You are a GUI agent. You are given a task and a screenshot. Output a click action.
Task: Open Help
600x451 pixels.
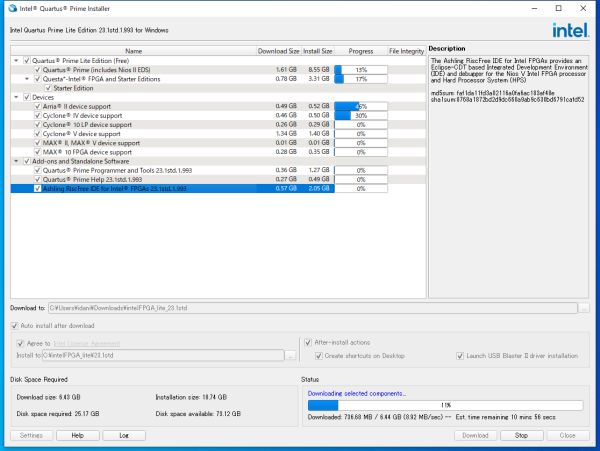78,435
